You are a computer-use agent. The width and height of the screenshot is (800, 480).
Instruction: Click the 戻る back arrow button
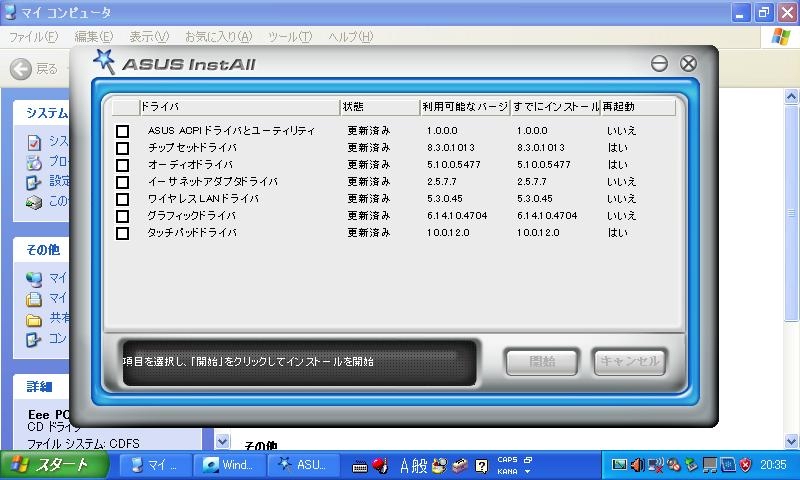coord(21,69)
